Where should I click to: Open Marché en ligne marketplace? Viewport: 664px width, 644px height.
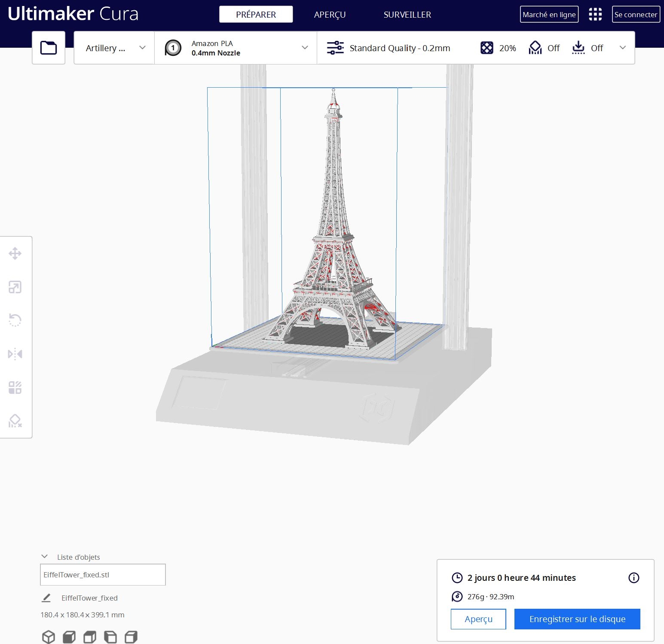[549, 15]
